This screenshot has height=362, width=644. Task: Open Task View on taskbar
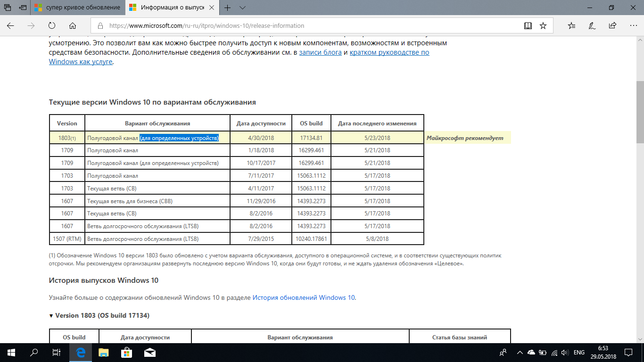click(57, 353)
